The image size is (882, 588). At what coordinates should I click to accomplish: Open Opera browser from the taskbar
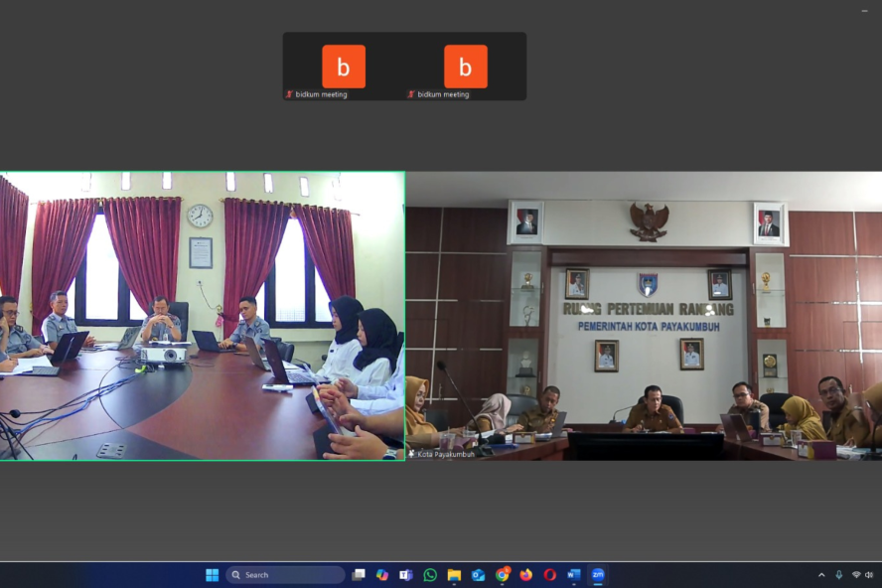(x=550, y=575)
